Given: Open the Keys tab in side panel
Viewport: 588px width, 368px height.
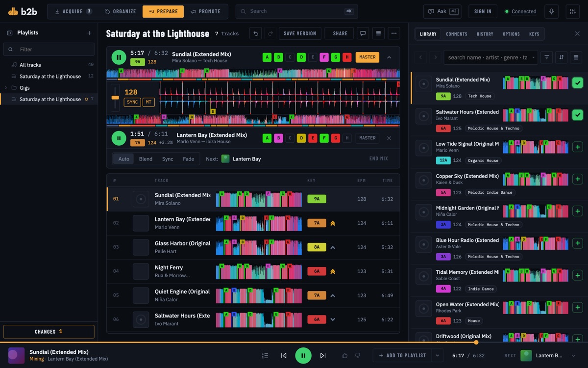Looking at the screenshot, I should (x=534, y=34).
